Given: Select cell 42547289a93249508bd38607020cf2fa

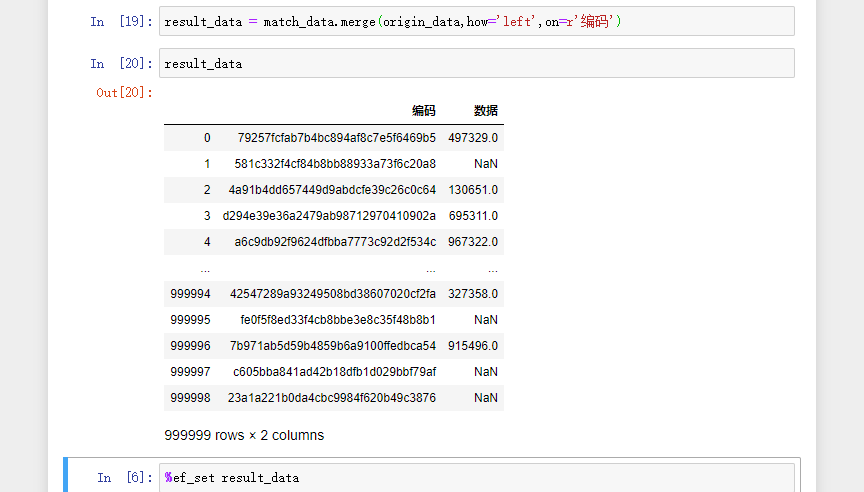Looking at the screenshot, I should pyautogui.click(x=333, y=294).
